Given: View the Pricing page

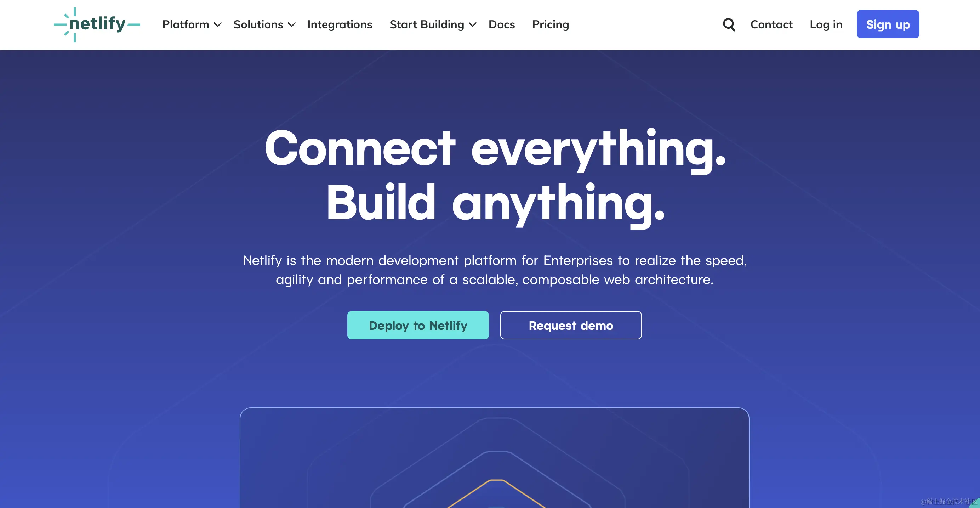Looking at the screenshot, I should point(551,24).
